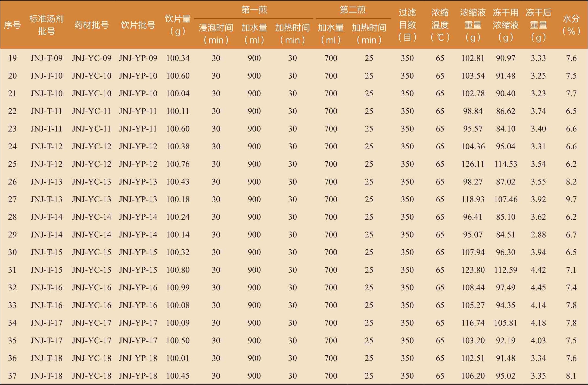This screenshot has height=385, width=588.
Task: Click the 水分 (%) column header
Action: coord(571,25)
